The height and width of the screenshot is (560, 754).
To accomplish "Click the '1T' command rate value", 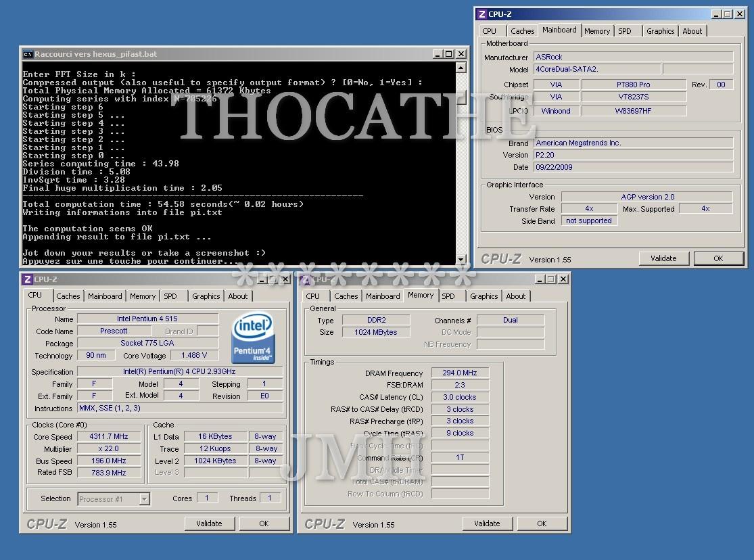I will click(460, 457).
